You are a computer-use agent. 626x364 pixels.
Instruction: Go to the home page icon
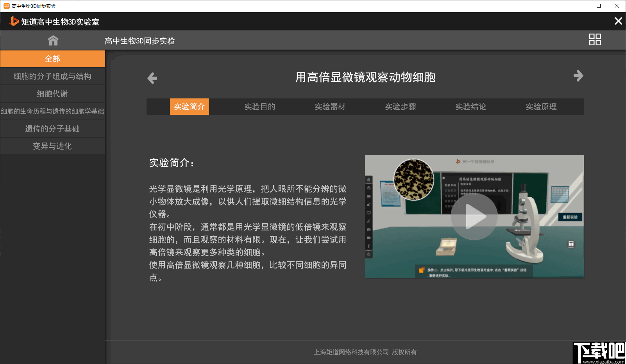pyautogui.click(x=53, y=40)
